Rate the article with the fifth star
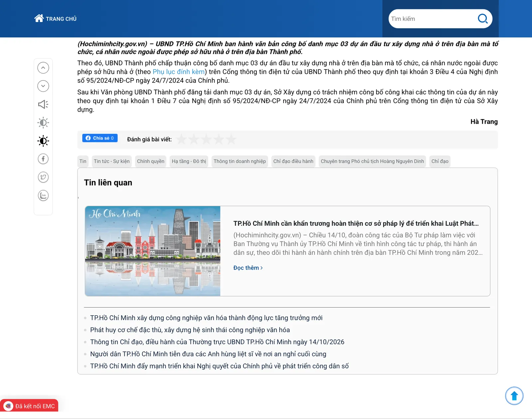This screenshot has width=532, height=419. click(x=231, y=139)
